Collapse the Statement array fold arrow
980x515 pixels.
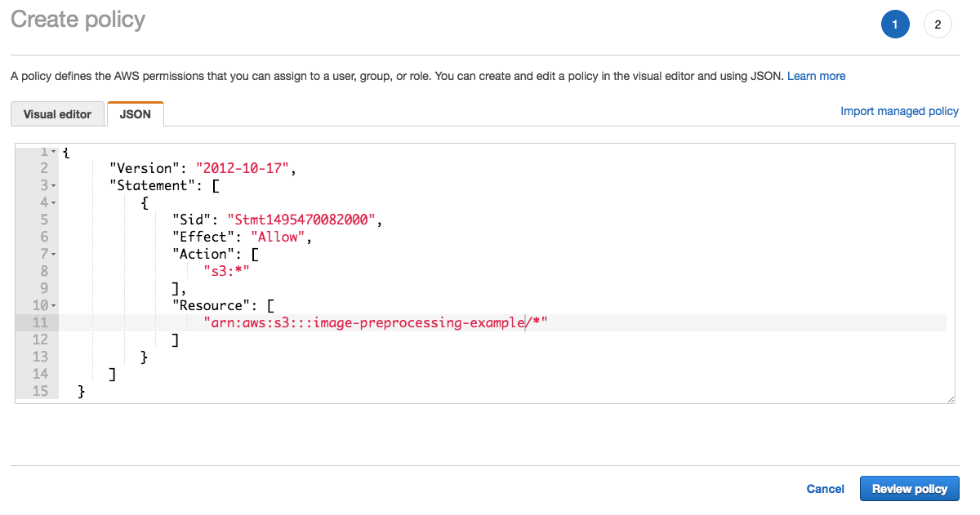[54, 185]
